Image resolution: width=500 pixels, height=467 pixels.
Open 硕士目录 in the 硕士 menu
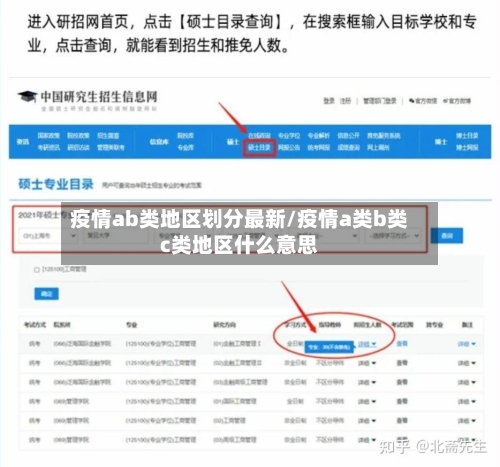click(x=259, y=147)
